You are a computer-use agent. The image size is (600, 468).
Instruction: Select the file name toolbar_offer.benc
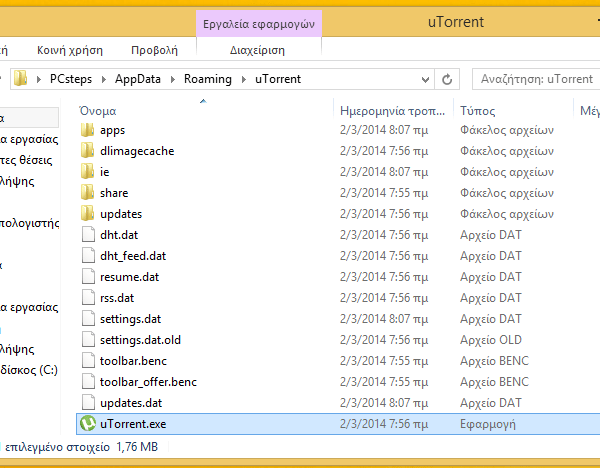click(x=148, y=382)
